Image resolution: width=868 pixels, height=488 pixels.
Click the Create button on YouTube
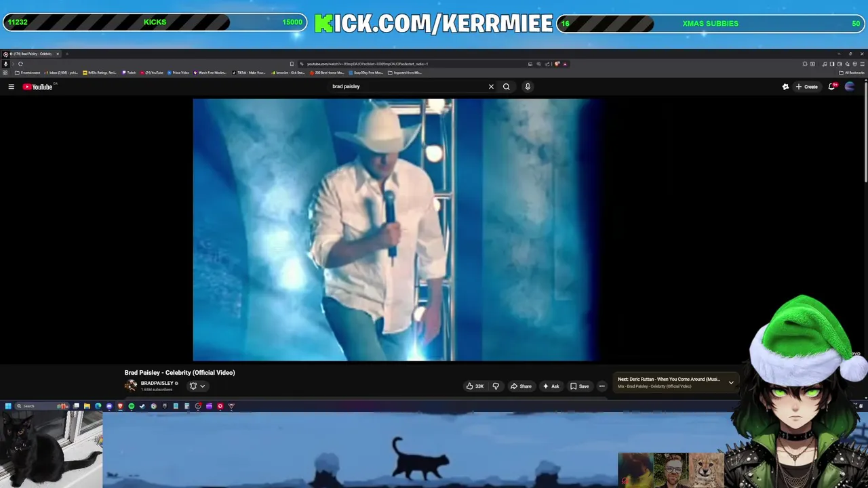[x=806, y=87]
